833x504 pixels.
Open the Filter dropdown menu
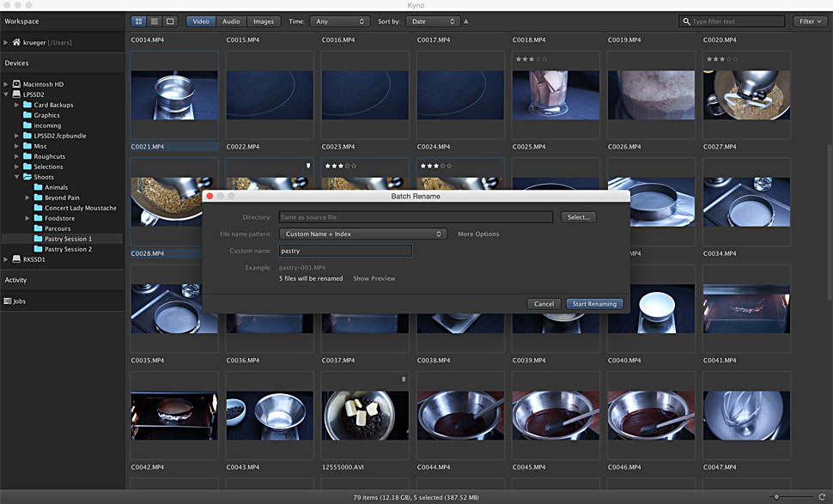810,21
